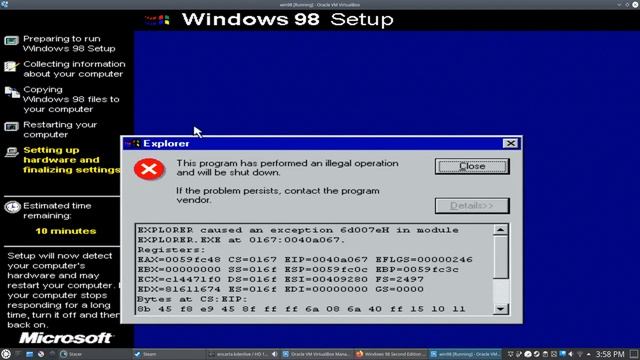Expand hidden system tray icons arrow
The image size is (640, 360).
pyautogui.click(x=589, y=354)
